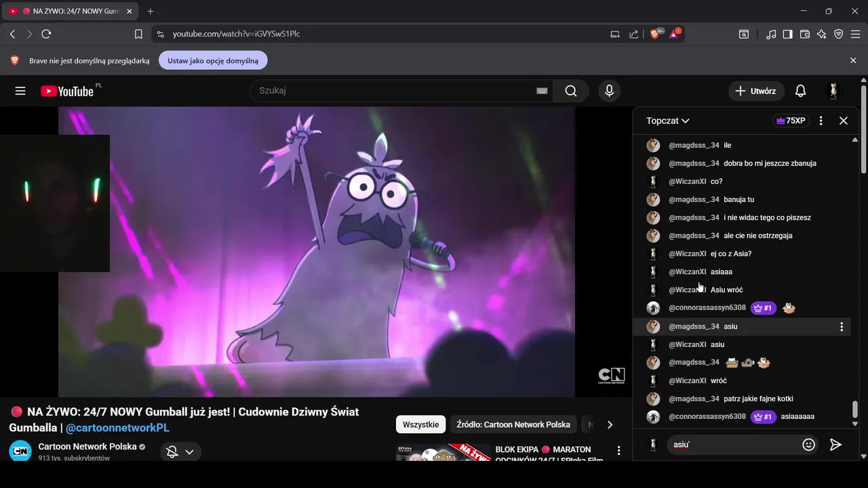Bookmark this page

(138, 34)
